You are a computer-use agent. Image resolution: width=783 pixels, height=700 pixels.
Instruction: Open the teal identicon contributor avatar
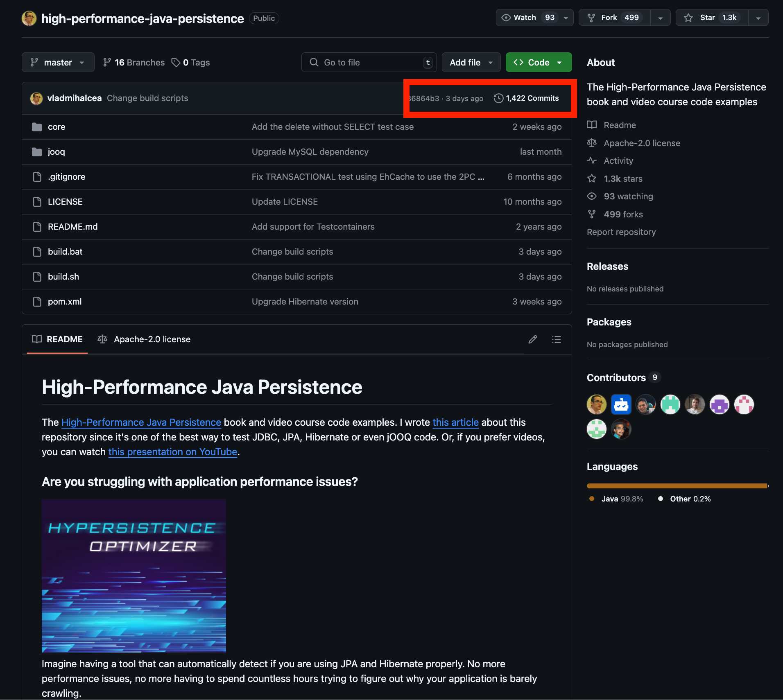(670, 404)
